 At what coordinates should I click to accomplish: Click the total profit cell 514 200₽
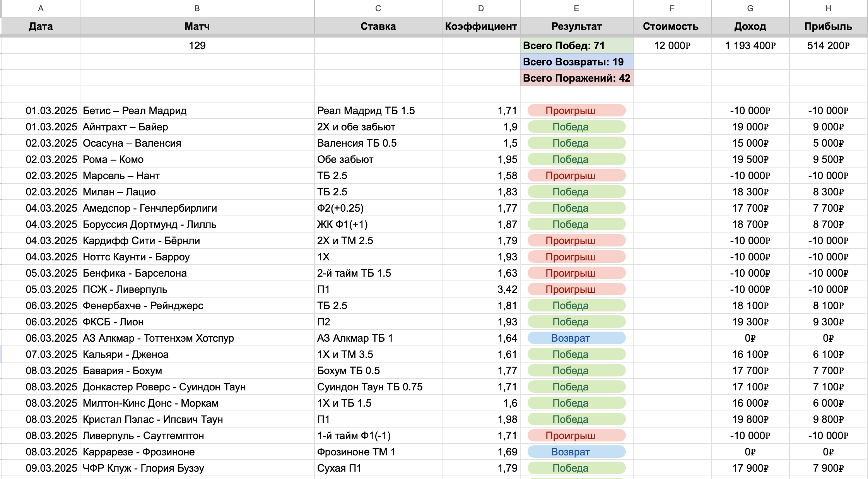[828, 46]
